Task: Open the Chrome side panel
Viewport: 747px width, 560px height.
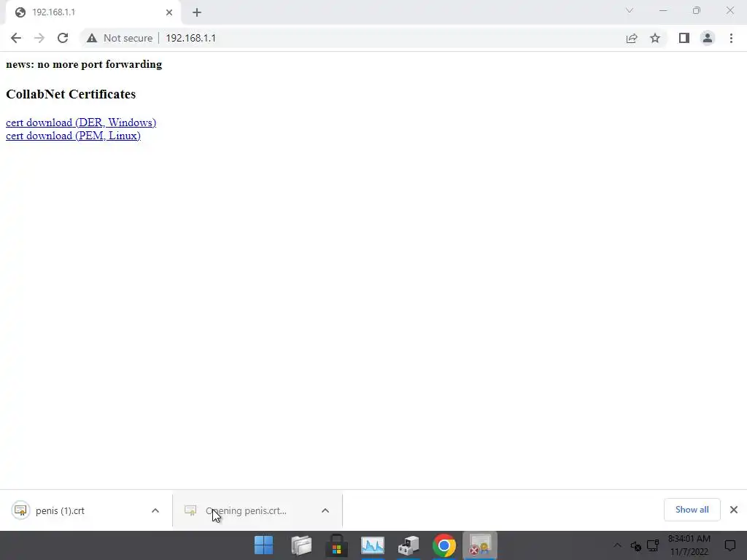Action: pyautogui.click(x=684, y=38)
